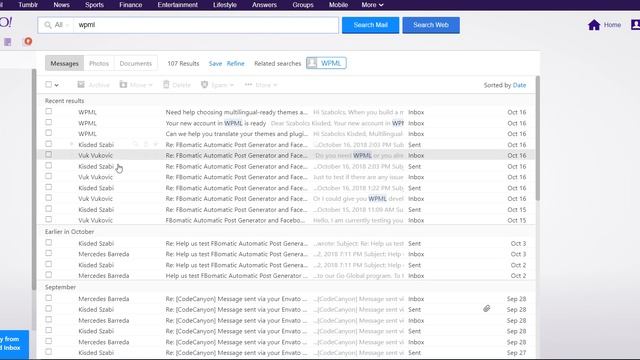Click the Save search link

[215, 64]
